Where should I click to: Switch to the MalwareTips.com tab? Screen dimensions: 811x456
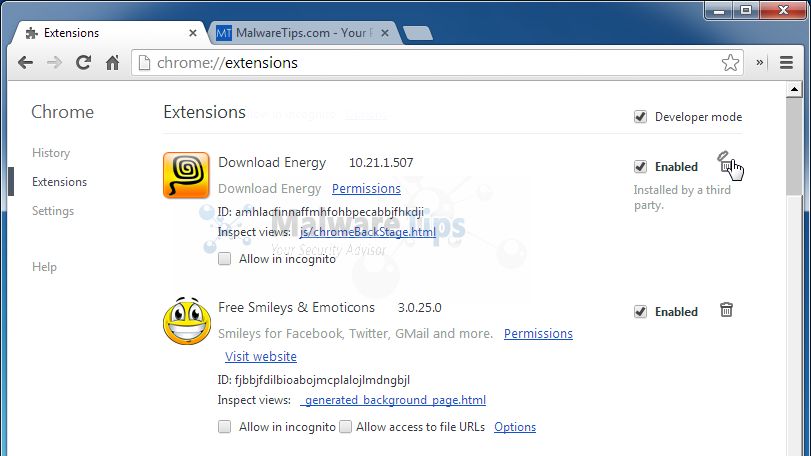(303, 33)
